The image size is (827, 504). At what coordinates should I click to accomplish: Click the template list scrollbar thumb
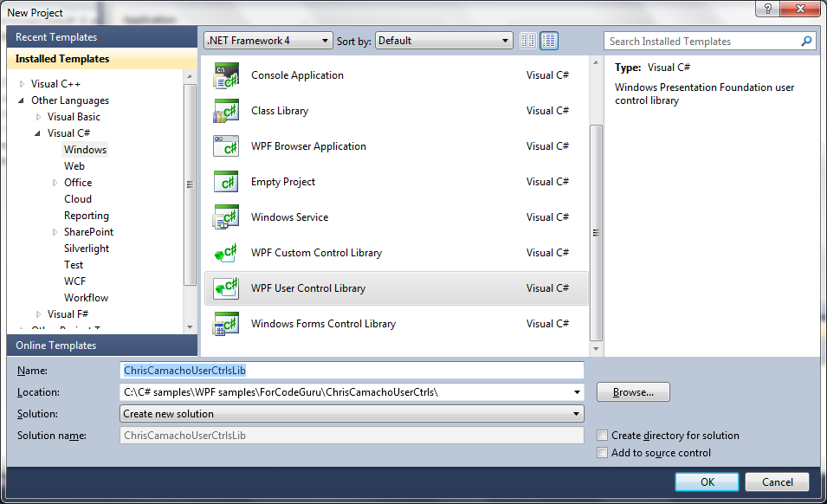596,232
